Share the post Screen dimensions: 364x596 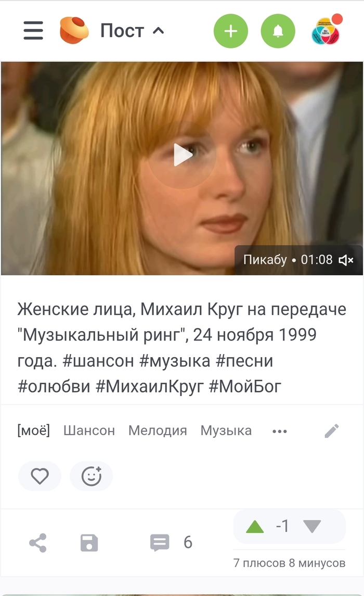(37, 542)
